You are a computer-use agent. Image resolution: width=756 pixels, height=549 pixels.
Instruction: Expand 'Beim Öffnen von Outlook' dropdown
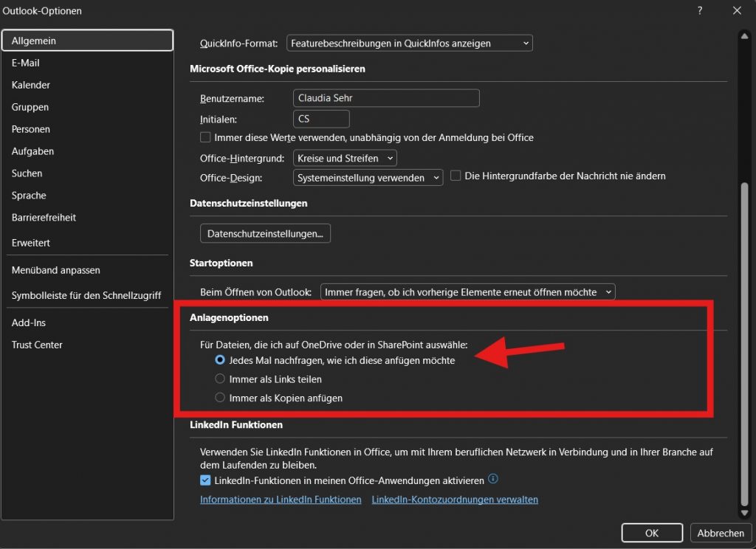point(467,292)
